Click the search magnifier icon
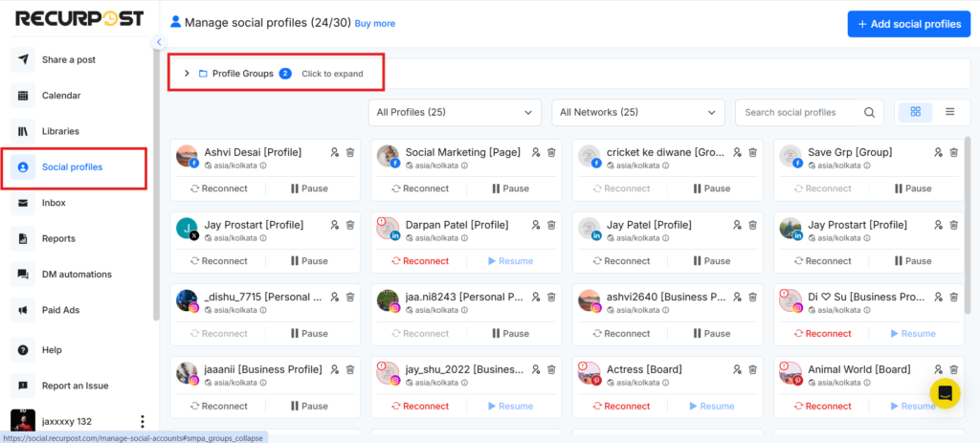Image resolution: width=980 pixels, height=443 pixels. (x=869, y=113)
